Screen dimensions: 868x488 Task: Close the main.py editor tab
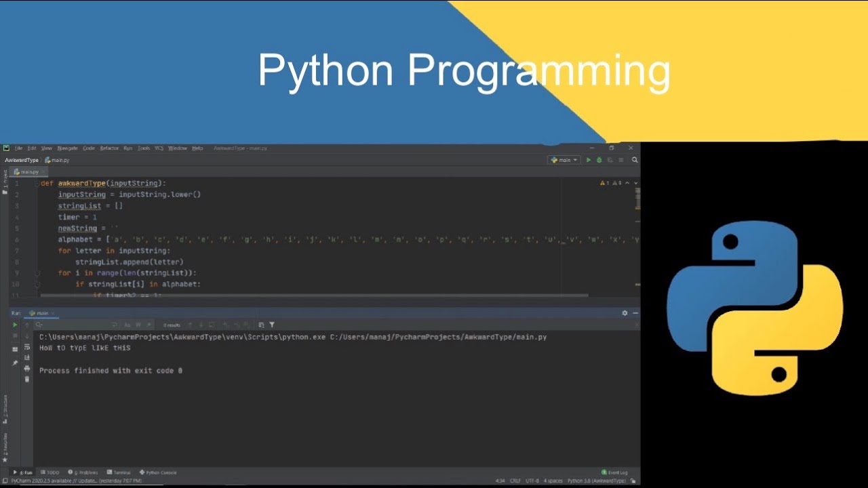point(42,172)
